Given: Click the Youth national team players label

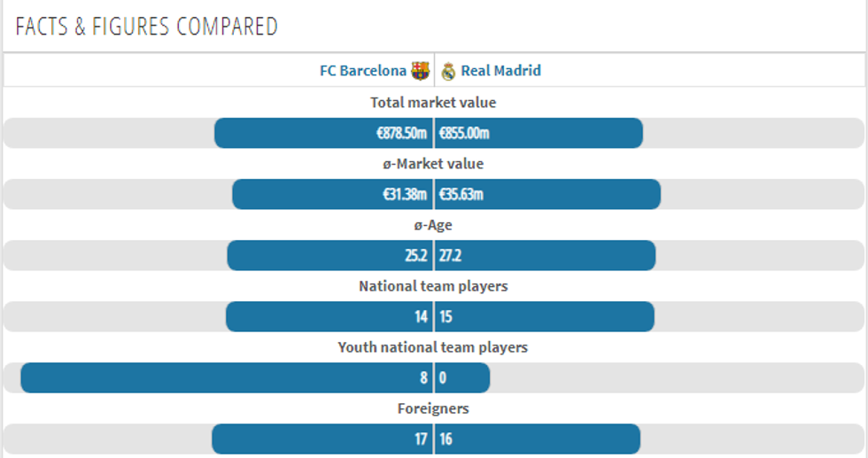Looking at the screenshot, I should tap(433, 347).
